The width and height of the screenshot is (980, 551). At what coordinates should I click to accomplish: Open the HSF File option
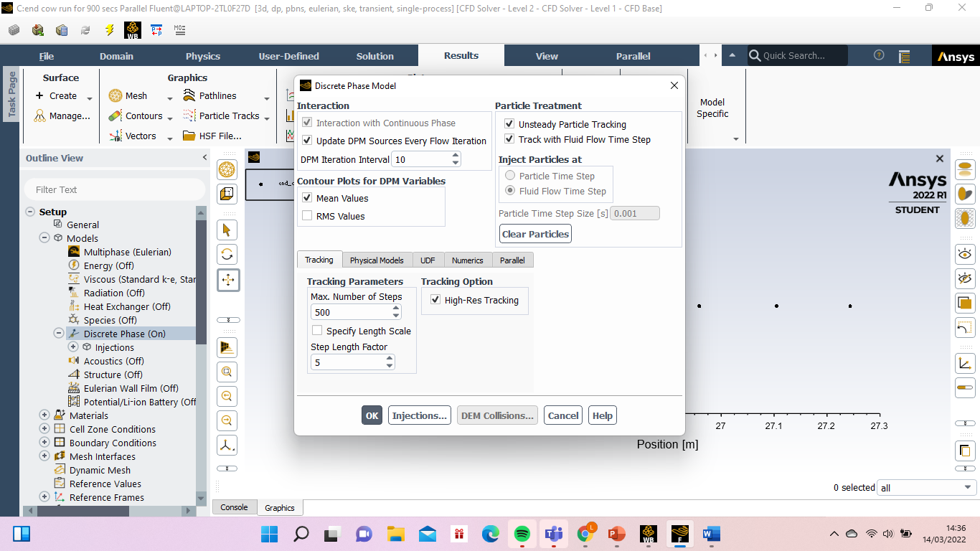click(x=212, y=136)
